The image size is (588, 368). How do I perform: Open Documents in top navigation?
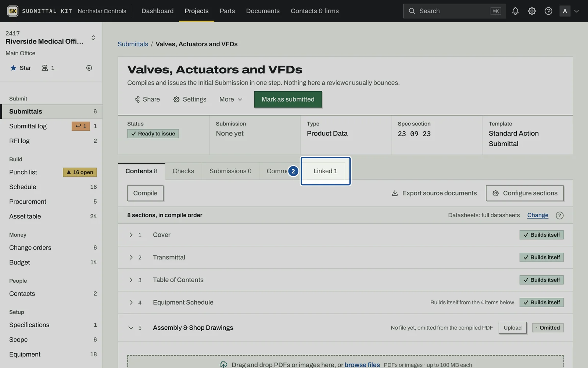(263, 11)
